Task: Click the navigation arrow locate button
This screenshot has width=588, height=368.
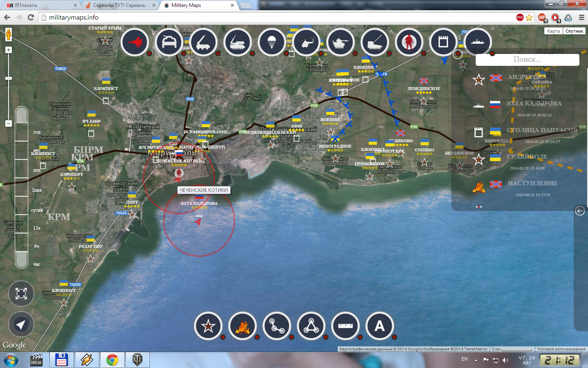Action: pos(21,325)
